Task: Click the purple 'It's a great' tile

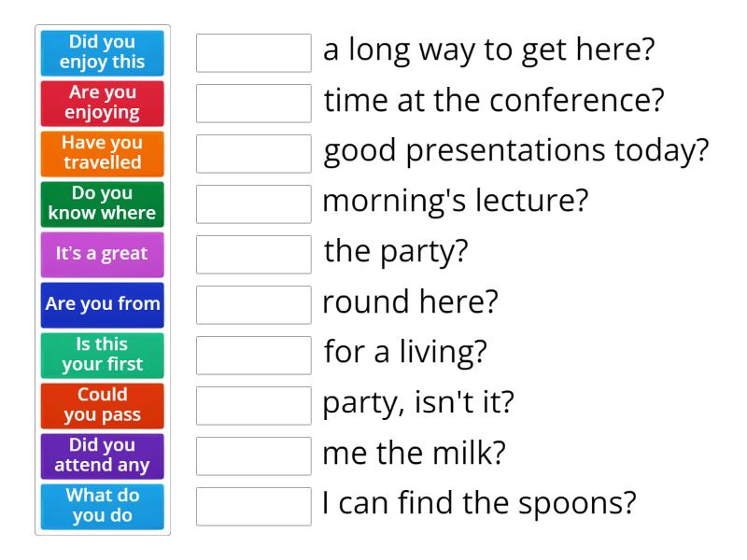Action: [103, 255]
